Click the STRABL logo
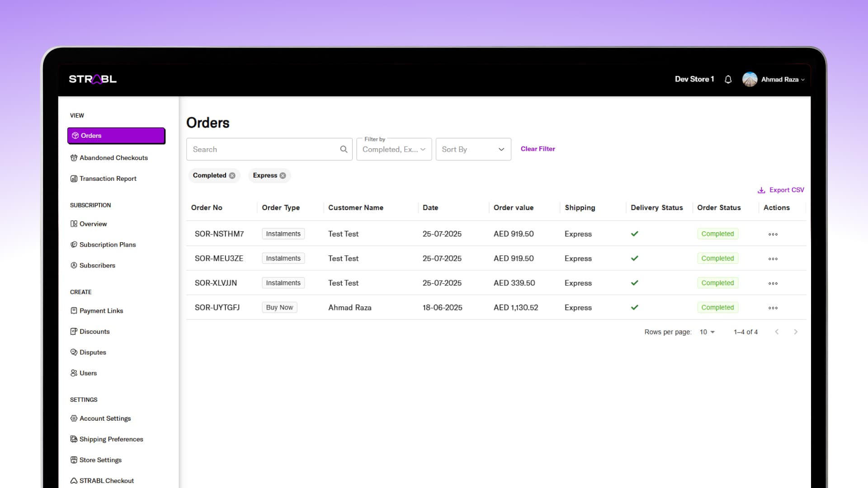 pyautogui.click(x=93, y=80)
